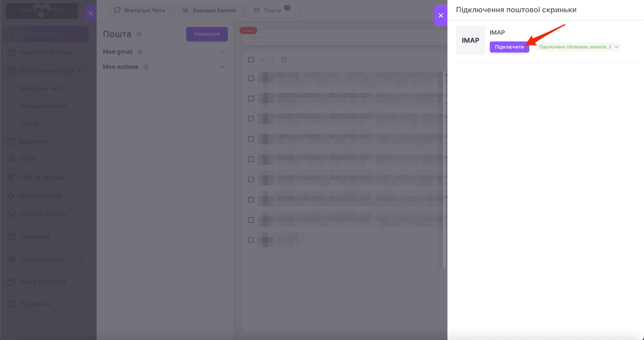The height and width of the screenshot is (340, 644).
Task: Click the purple Підключити button for IMAP
Action: (x=509, y=47)
